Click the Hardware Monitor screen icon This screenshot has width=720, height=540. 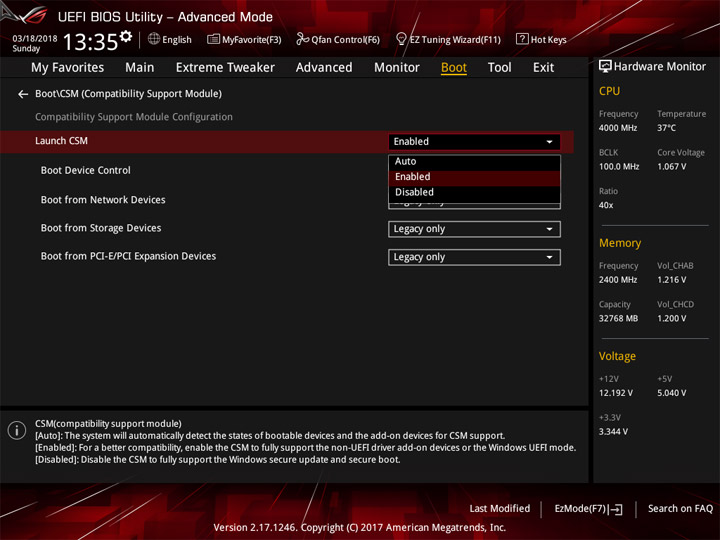(x=605, y=67)
